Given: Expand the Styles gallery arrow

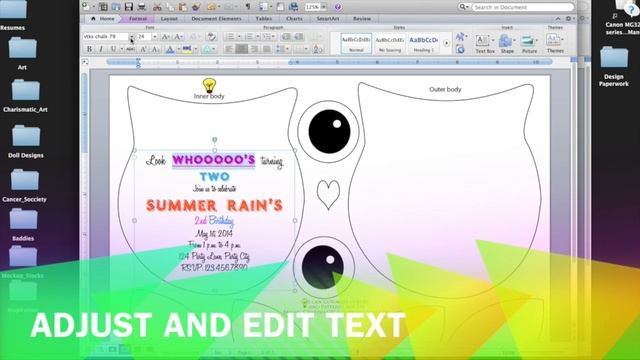Looking at the screenshot, I should (x=447, y=43).
